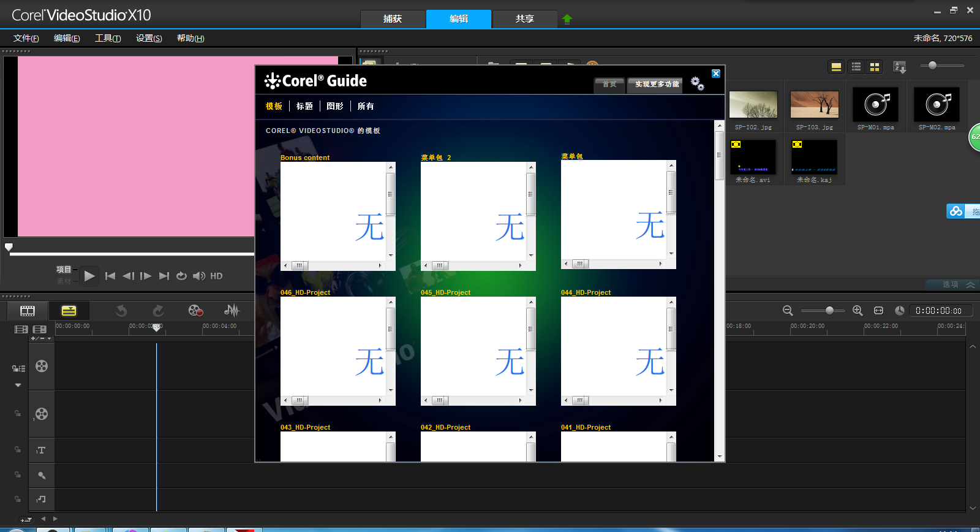Image resolution: width=980 pixels, height=532 pixels.
Task: Open the Sound Mixer
Action: coord(232,311)
